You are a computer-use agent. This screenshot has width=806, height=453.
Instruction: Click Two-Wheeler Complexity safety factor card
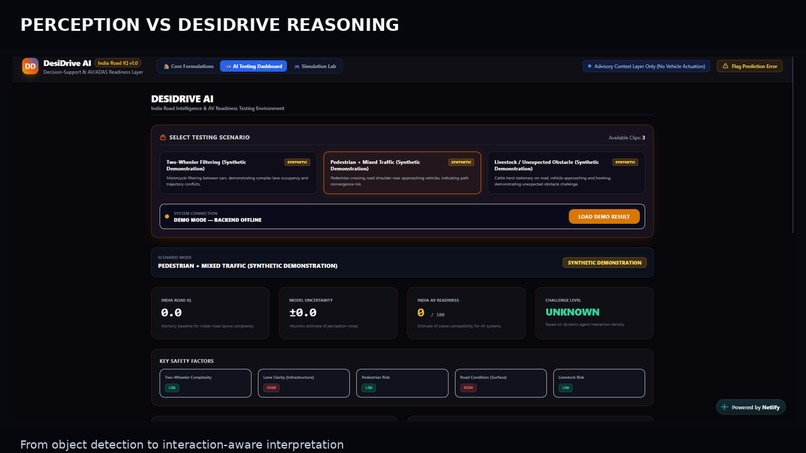[x=206, y=383]
